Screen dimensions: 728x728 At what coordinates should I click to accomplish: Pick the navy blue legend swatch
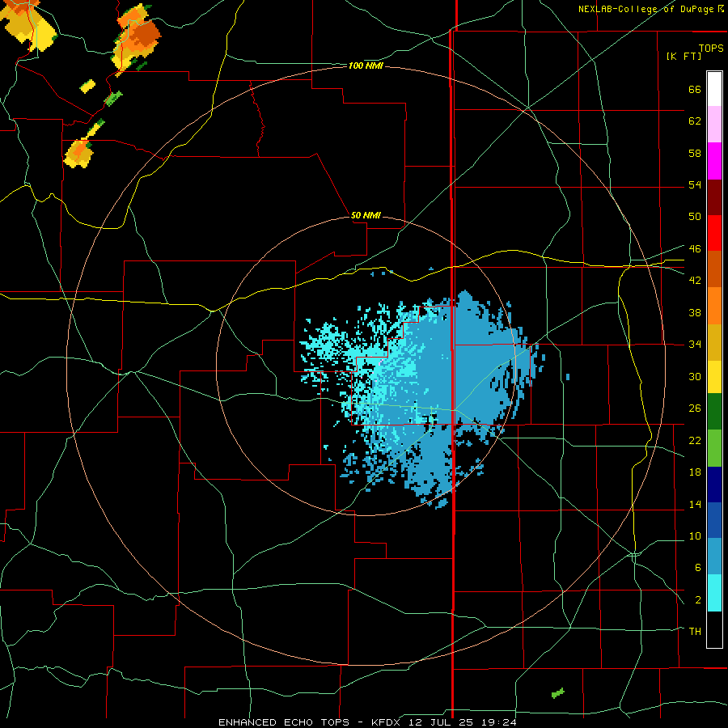pyautogui.click(x=714, y=485)
